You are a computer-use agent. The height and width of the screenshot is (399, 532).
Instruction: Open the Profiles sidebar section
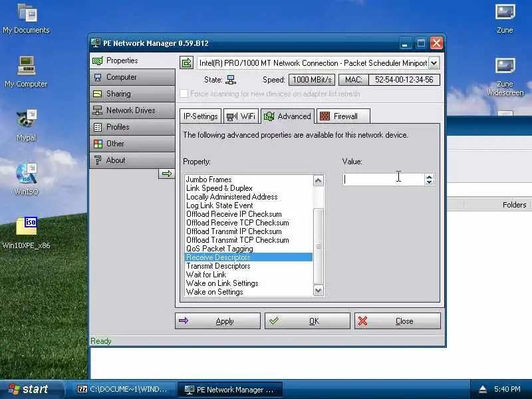pos(132,127)
